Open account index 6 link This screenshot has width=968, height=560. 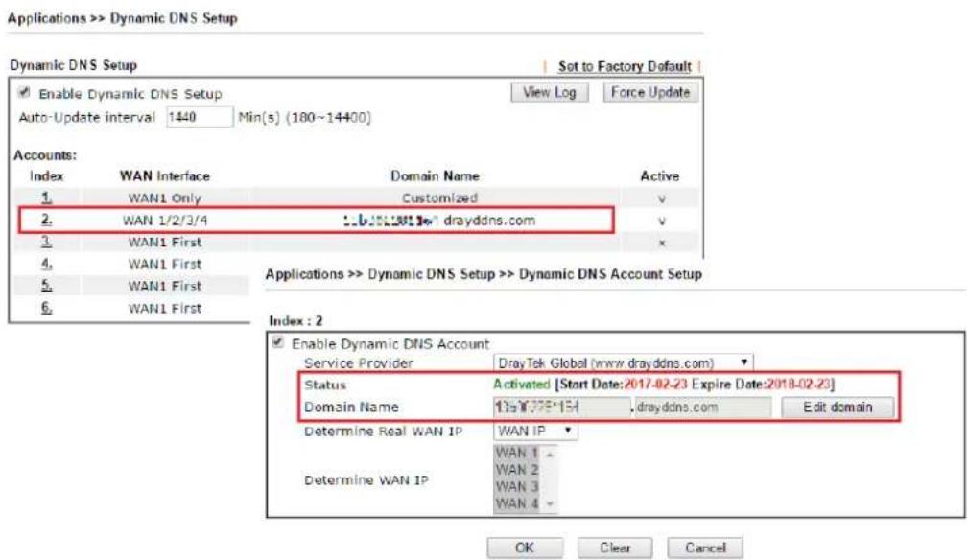point(46,307)
